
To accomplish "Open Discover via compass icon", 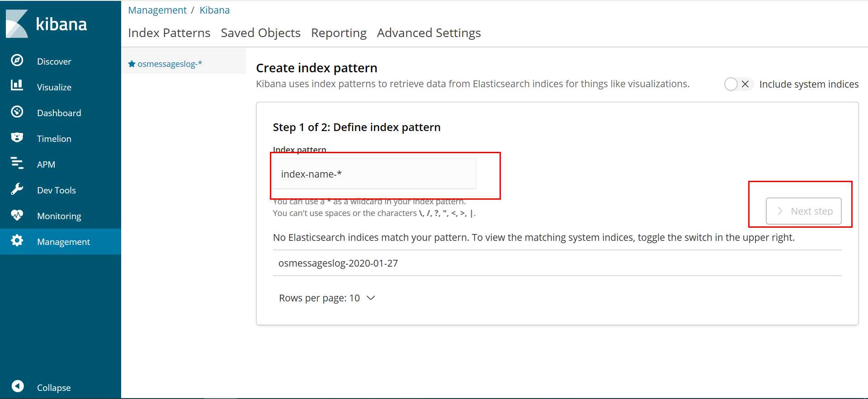I will (17, 60).
